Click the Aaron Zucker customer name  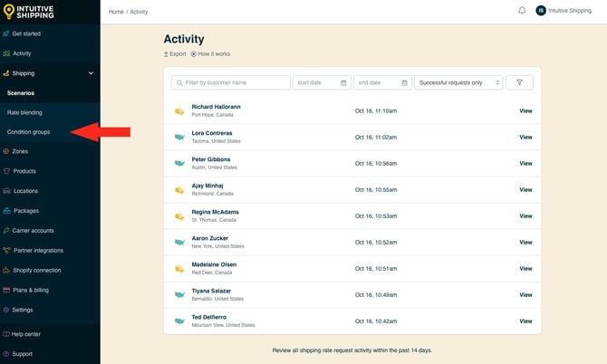pos(210,238)
